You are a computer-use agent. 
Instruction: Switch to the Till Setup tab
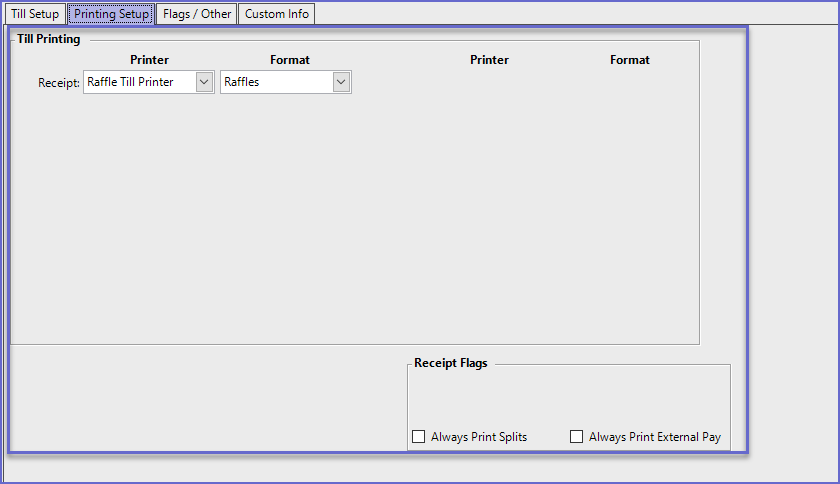click(35, 14)
